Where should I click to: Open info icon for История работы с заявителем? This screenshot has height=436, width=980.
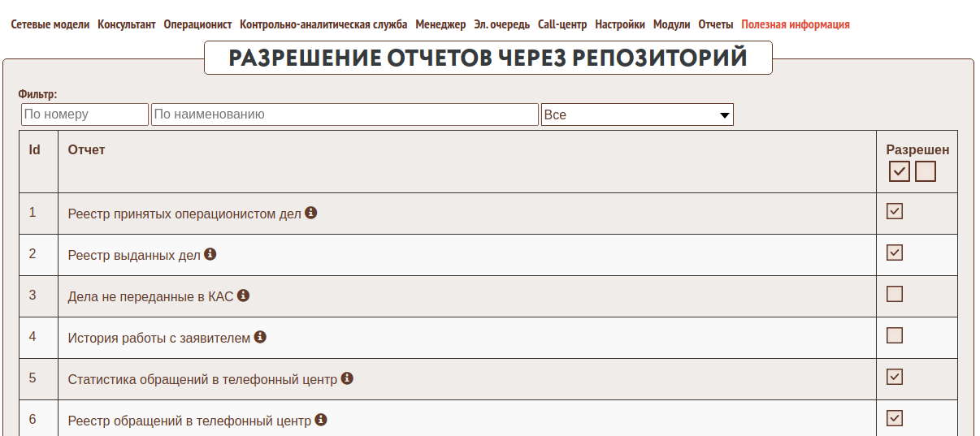coord(260,337)
